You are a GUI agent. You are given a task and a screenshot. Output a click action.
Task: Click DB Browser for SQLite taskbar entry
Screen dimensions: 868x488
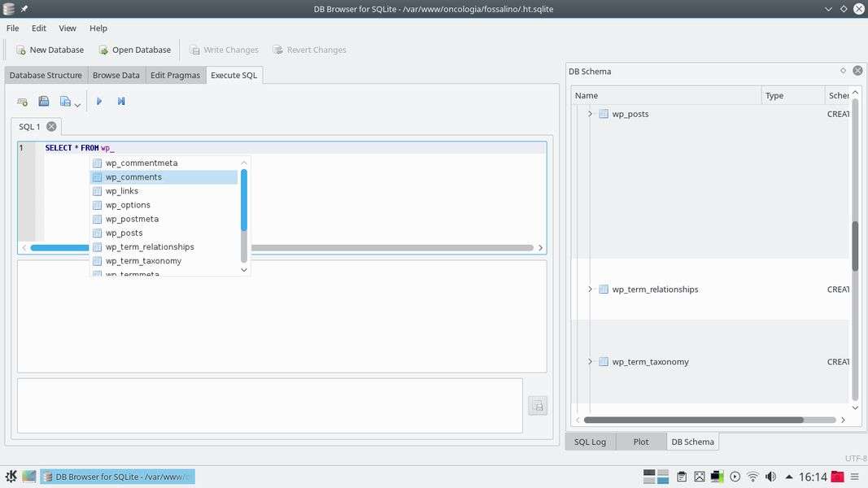117,477
